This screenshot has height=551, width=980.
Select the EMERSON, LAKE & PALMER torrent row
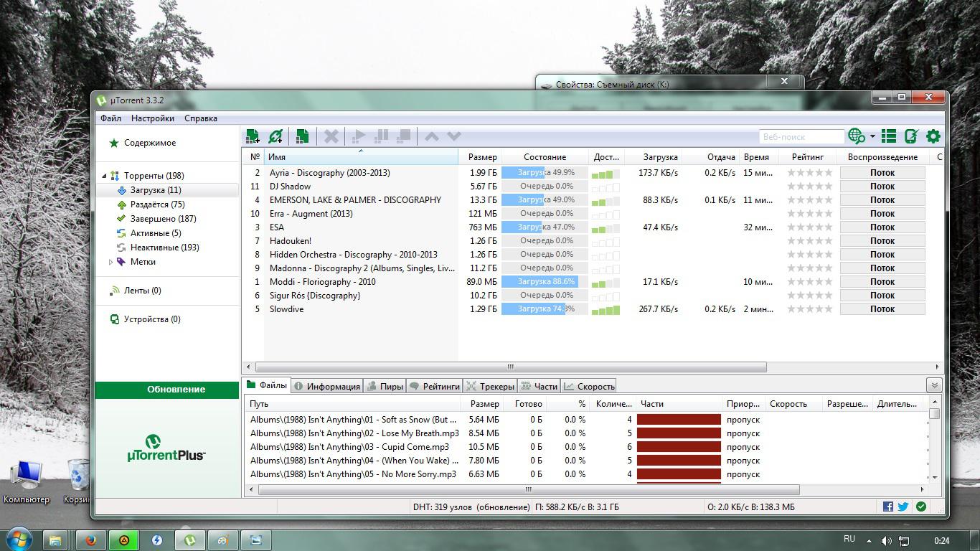[x=593, y=200]
